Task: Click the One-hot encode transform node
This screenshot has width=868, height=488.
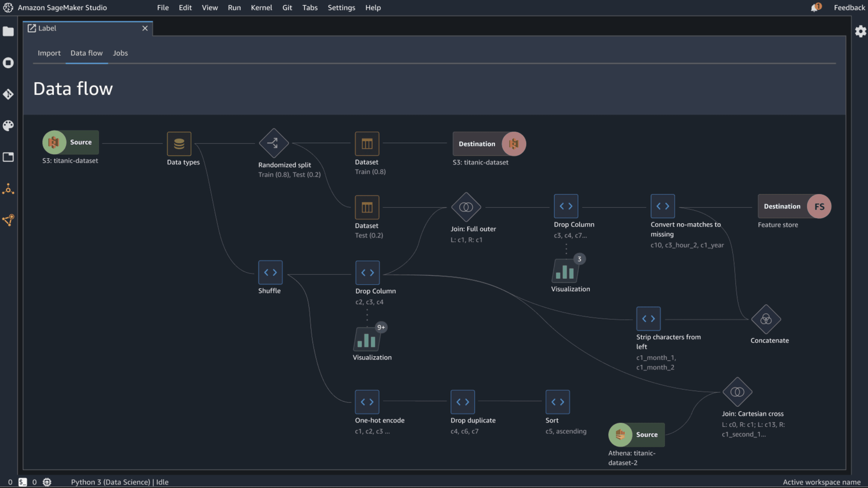Action: tap(367, 402)
